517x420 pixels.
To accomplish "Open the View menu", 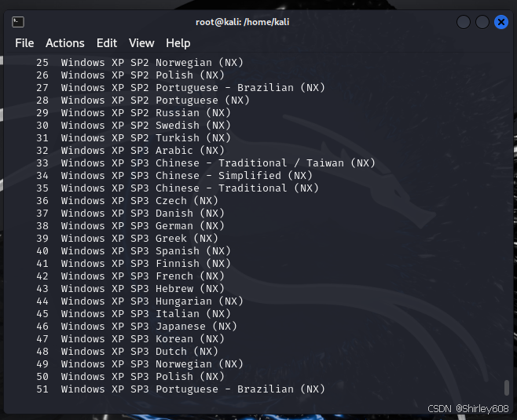I will 141,43.
